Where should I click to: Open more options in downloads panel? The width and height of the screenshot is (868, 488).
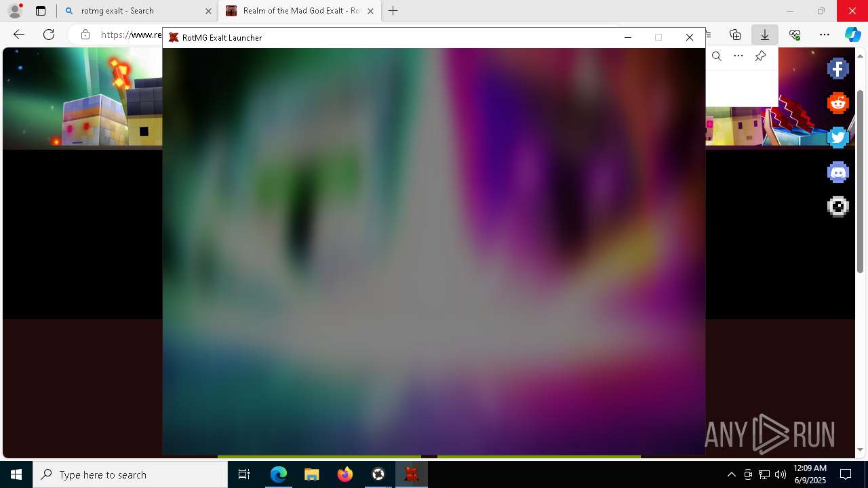(738, 56)
